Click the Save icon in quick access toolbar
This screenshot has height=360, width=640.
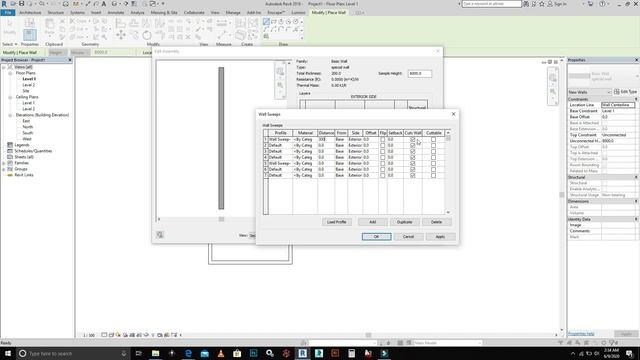pyautogui.click(x=21, y=4)
